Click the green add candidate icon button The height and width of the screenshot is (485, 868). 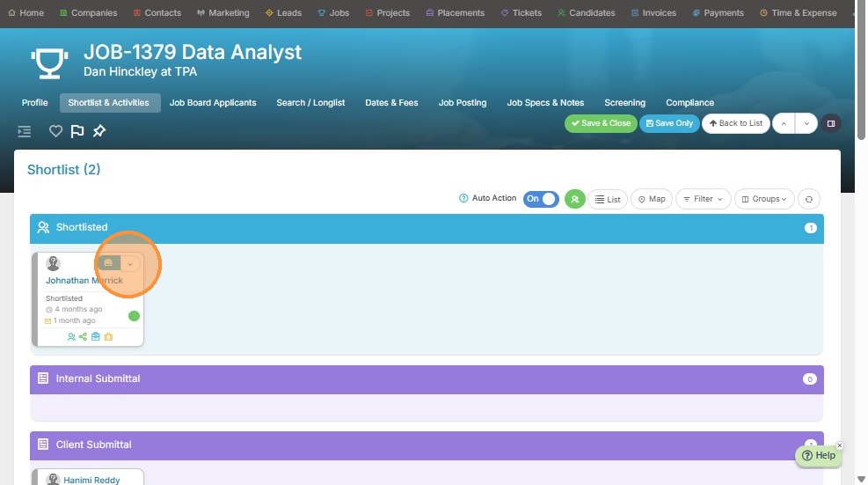point(574,199)
